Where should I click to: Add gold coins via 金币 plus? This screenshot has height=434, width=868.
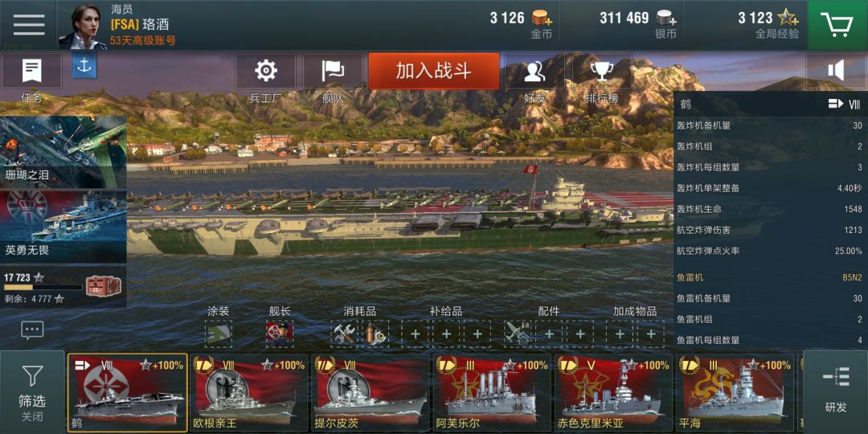542,18
